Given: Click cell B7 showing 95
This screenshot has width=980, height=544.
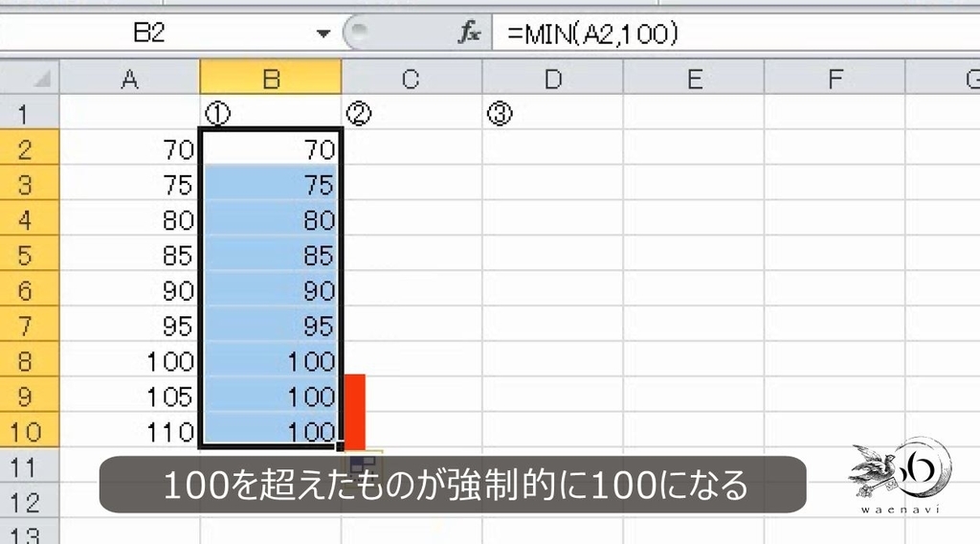Looking at the screenshot, I should tap(271, 324).
